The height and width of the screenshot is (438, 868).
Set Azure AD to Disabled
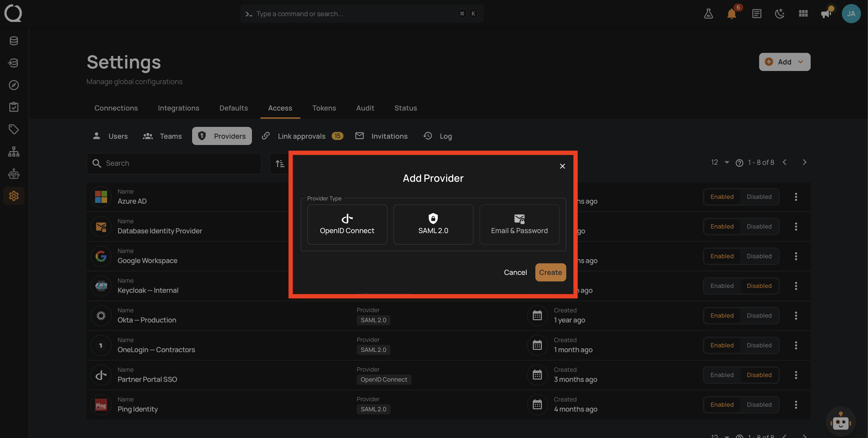point(759,197)
